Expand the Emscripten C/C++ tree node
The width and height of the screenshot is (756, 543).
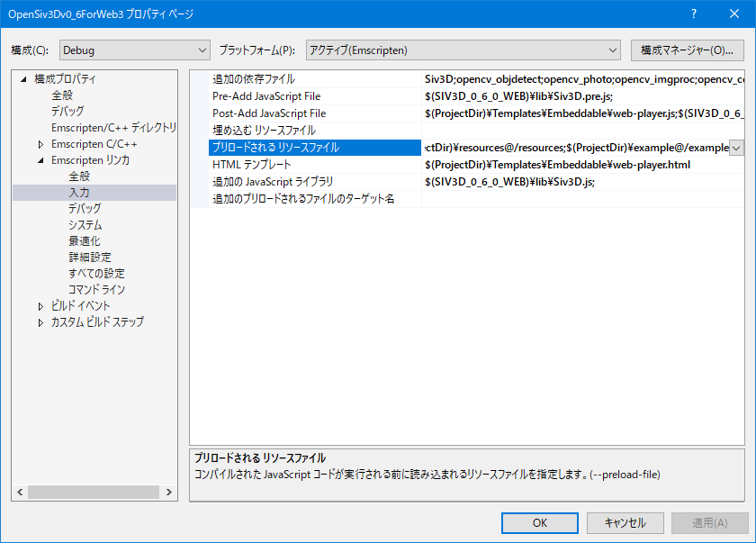[x=40, y=144]
